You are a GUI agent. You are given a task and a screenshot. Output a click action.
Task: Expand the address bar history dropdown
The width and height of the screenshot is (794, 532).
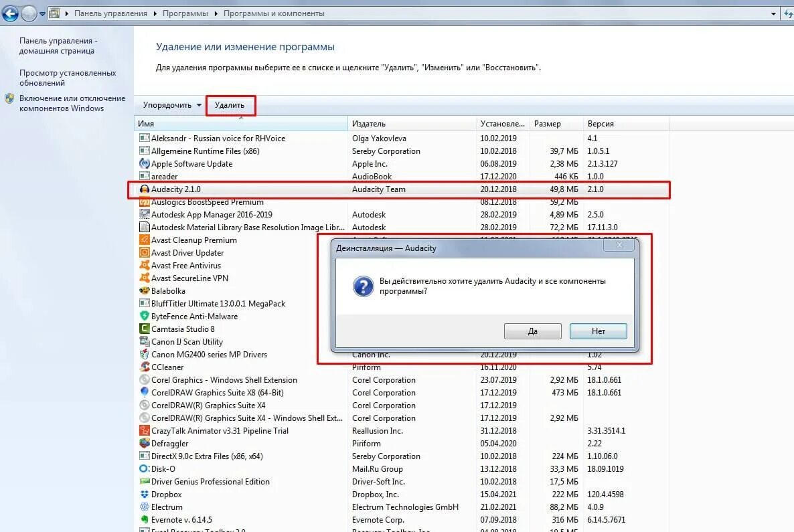click(x=773, y=13)
